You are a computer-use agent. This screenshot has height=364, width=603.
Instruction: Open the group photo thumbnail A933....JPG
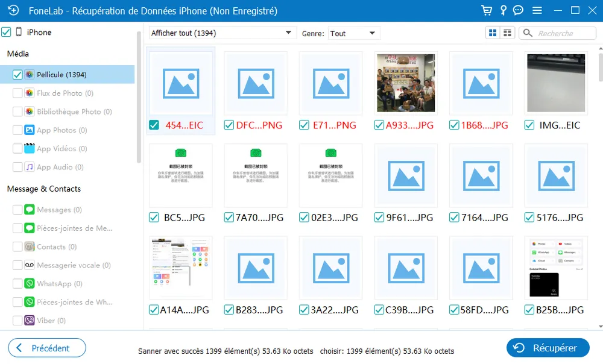coord(406,83)
